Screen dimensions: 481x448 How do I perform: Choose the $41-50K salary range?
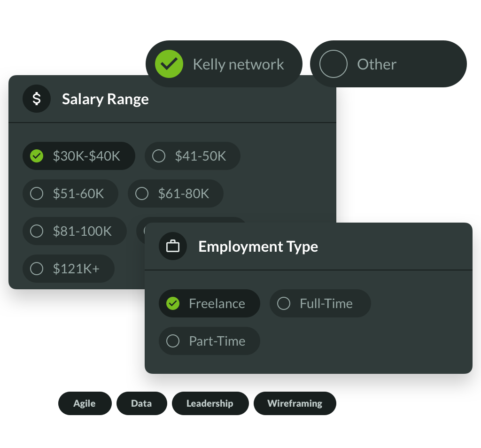(x=192, y=156)
